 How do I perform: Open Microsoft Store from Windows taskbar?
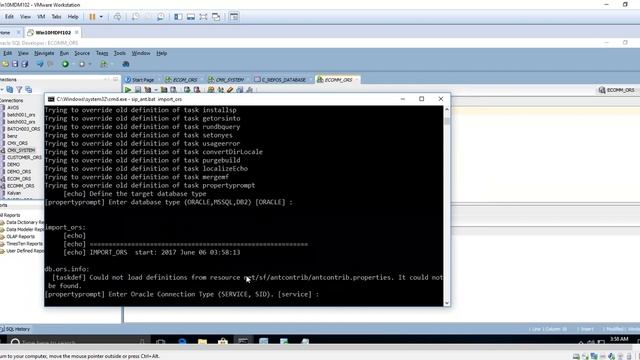coord(223,341)
